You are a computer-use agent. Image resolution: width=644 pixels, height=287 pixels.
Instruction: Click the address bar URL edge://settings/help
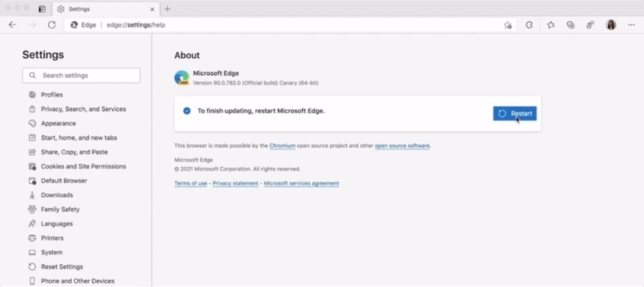[136, 25]
